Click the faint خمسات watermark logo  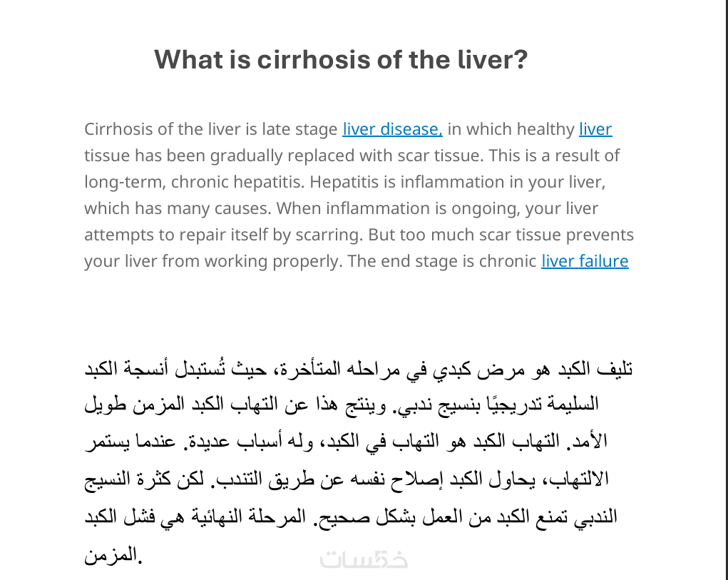point(364,560)
